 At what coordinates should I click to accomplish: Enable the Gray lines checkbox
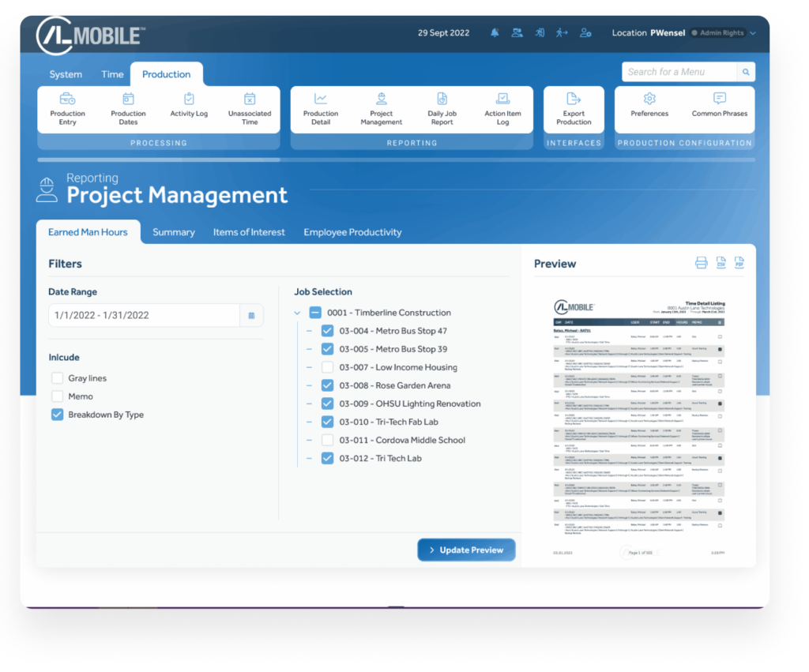(x=57, y=377)
